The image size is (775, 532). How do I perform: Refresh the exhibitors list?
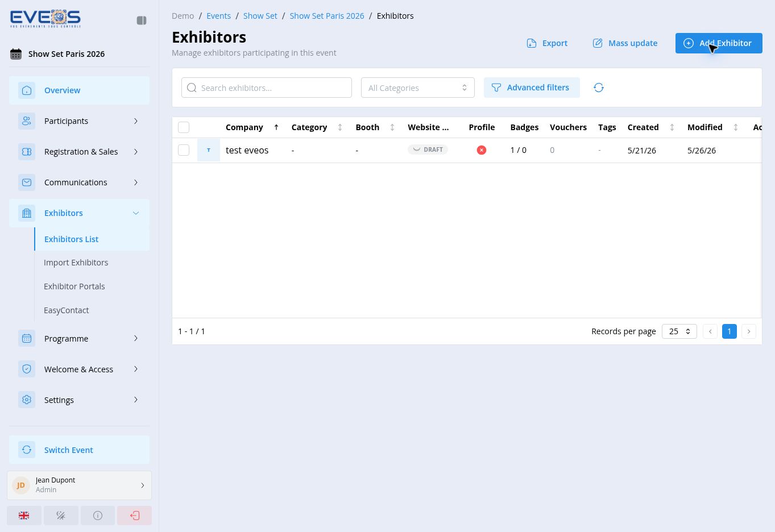(599, 88)
